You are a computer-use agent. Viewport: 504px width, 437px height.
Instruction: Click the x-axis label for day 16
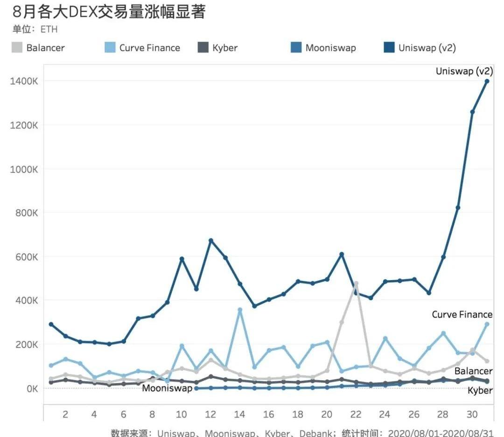269,415
